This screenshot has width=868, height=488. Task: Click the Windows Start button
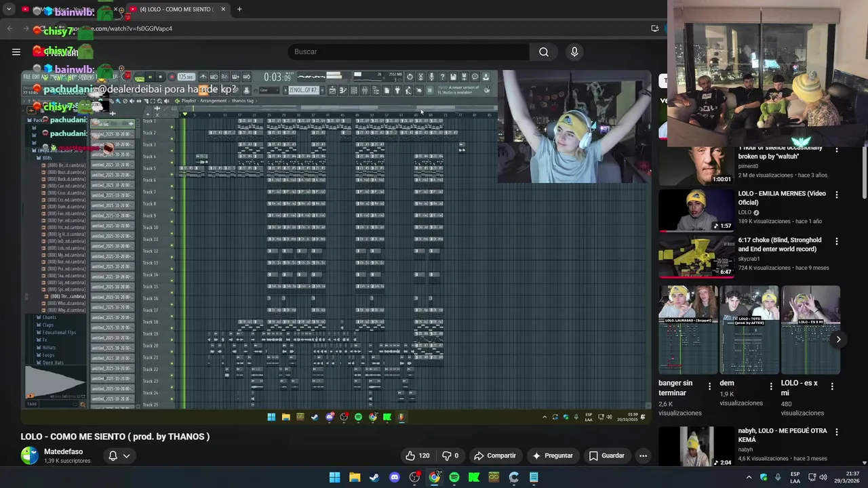[334, 477]
